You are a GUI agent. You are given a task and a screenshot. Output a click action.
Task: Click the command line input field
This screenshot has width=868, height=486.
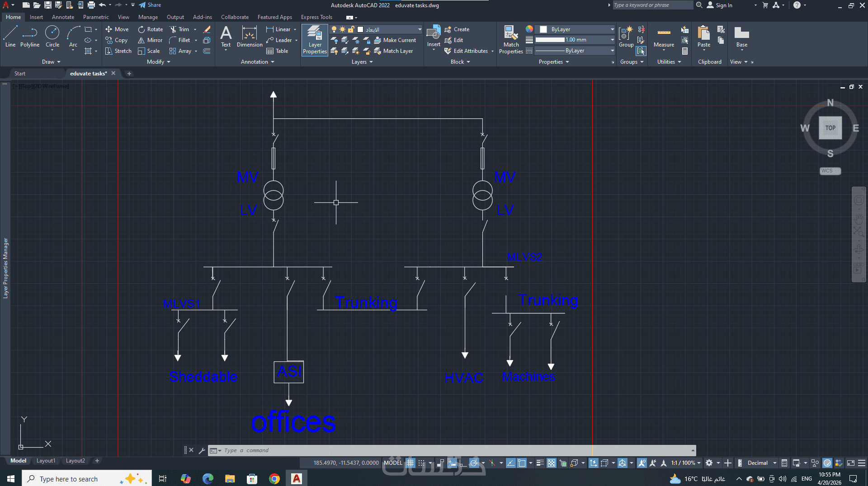[x=452, y=450]
